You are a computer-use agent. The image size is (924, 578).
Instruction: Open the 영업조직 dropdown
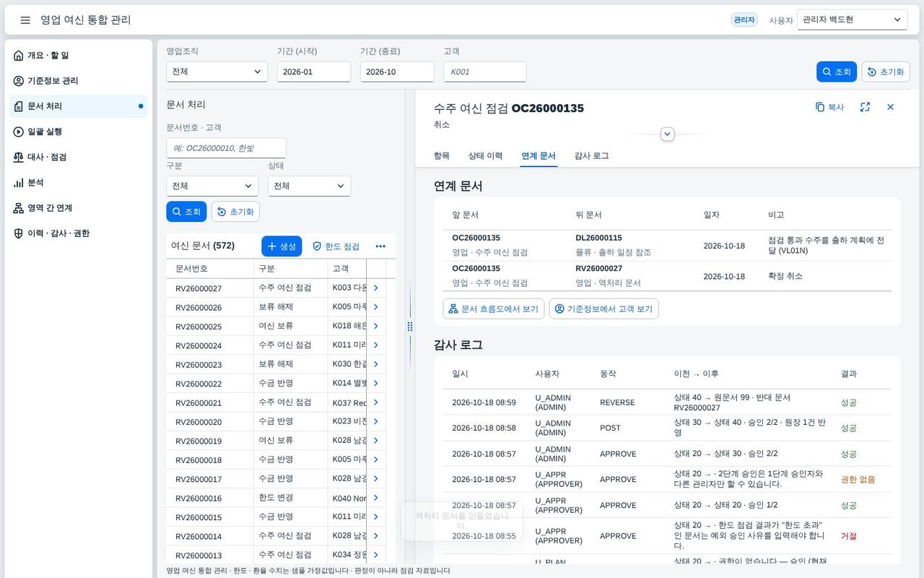click(x=217, y=72)
